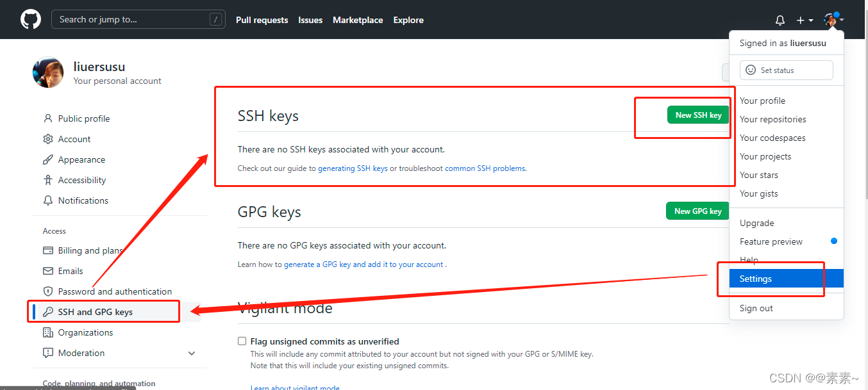This screenshot has width=868, height=390.
Task: Click the organization building icon
Action: pos(47,332)
